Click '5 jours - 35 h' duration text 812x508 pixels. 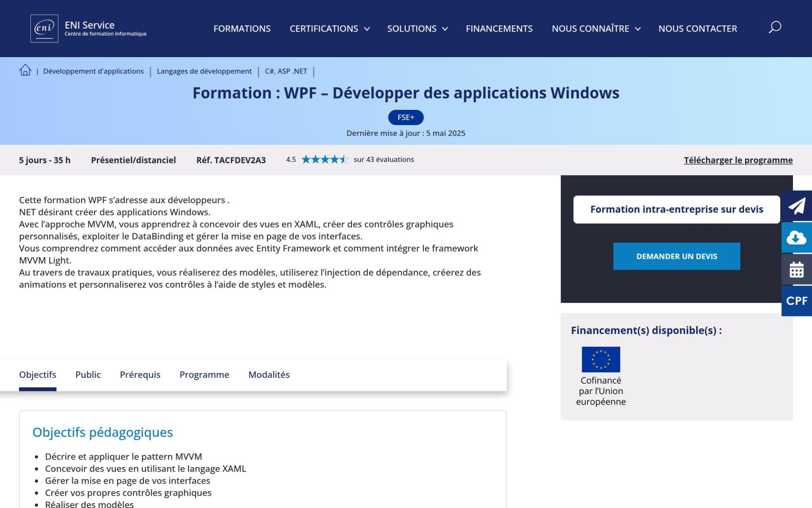click(45, 160)
